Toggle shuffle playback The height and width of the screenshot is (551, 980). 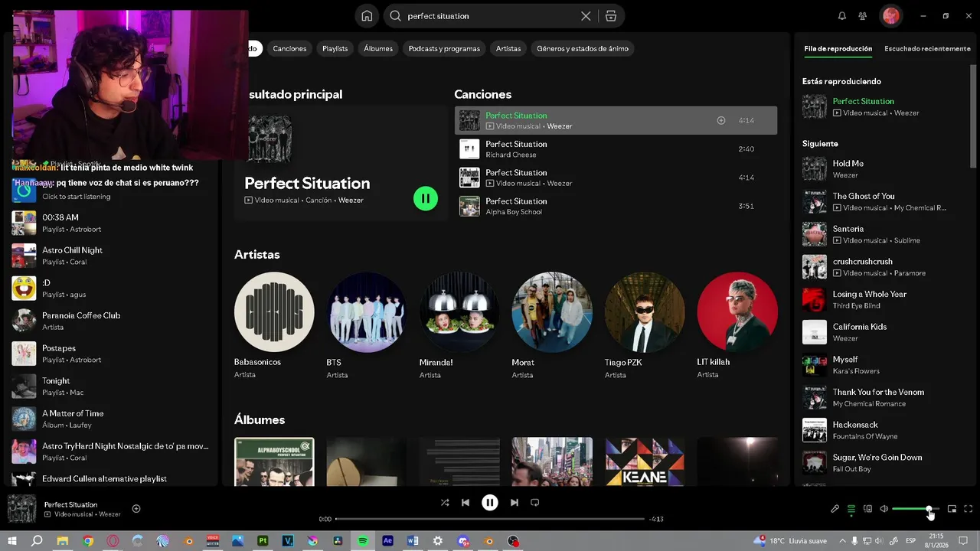point(445,503)
